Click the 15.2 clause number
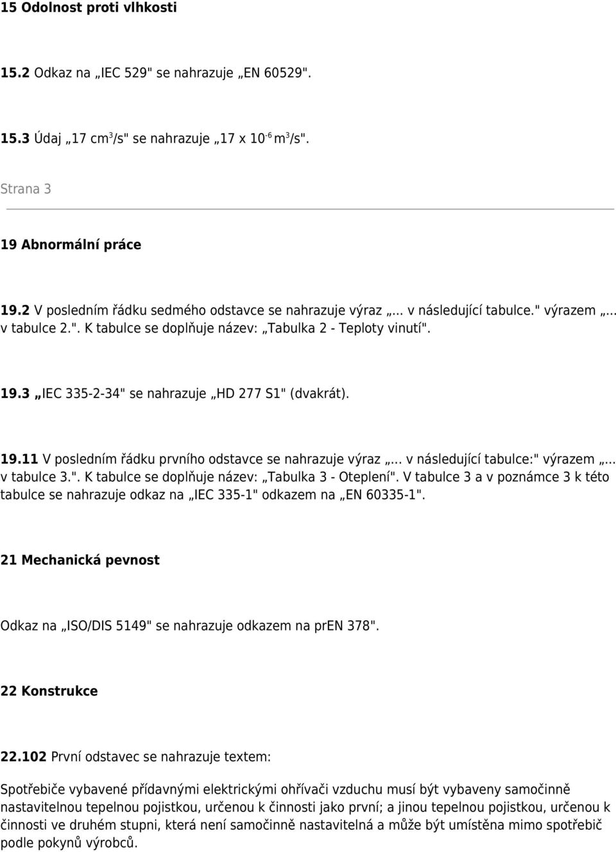This screenshot has width=616, height=852. pos(15,72)
